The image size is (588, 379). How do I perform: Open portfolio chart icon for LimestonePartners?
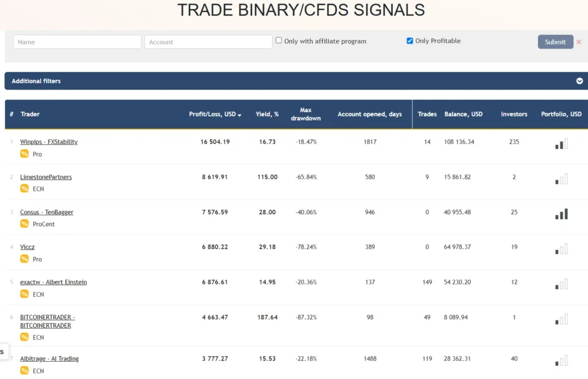coord(560,179)
